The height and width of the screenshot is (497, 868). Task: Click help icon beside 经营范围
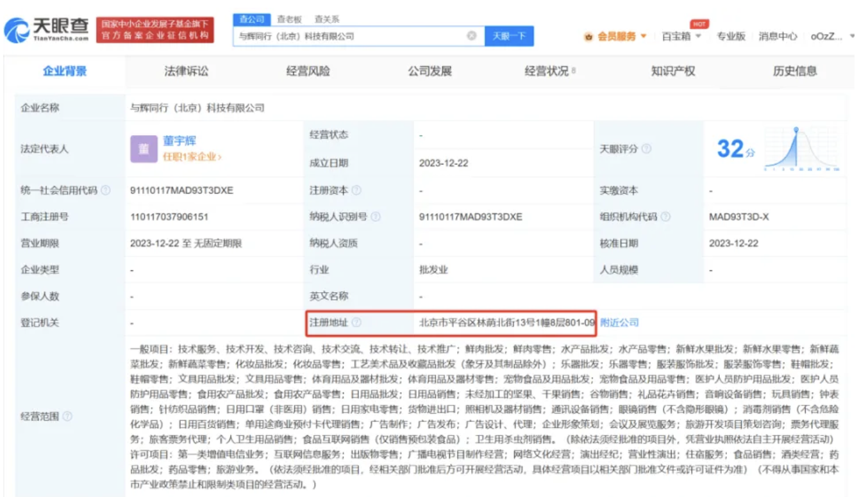[x=67, y=416]
